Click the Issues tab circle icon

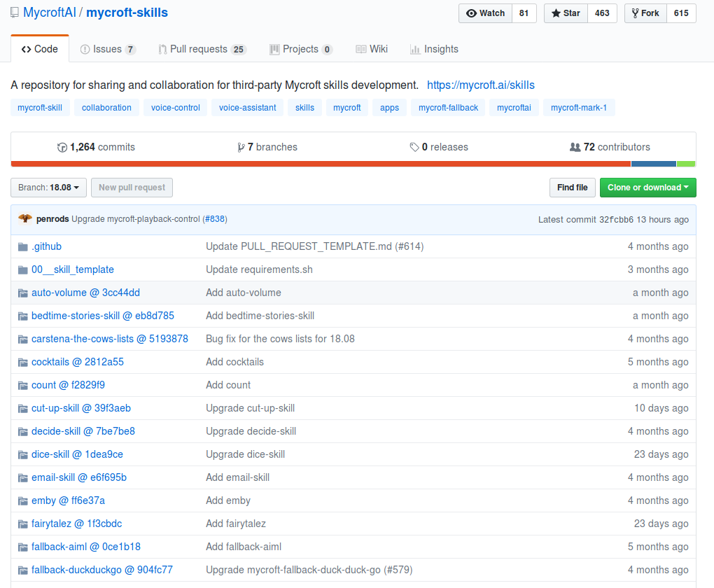point(85,49)
